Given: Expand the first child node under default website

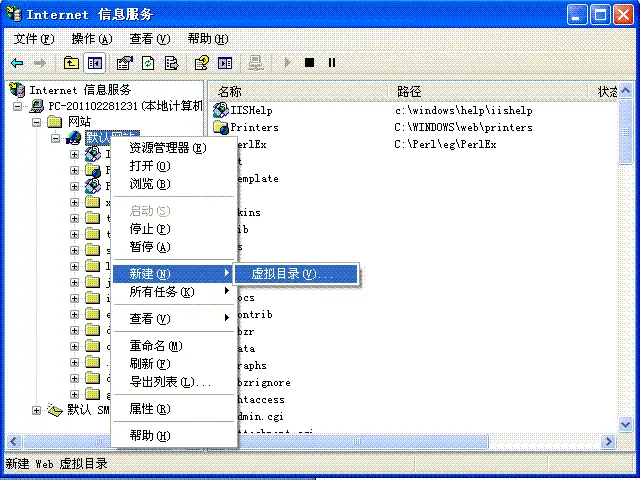Looking at the screenshot, I should coord(74,154).
